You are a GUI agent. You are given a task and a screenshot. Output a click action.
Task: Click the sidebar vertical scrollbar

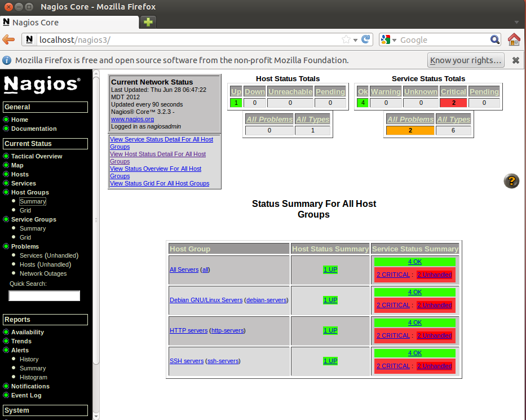click(x=96, y=220)
